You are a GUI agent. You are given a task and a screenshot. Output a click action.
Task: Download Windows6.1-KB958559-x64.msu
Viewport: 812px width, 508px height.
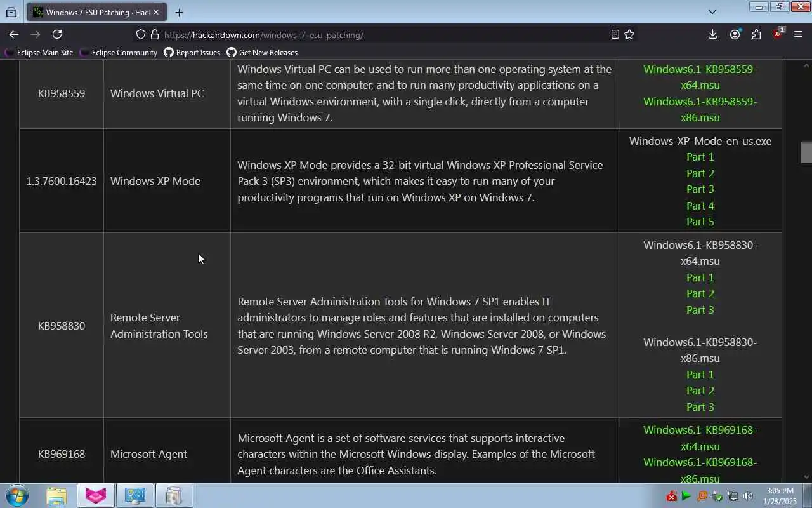[x=700, y=77]
